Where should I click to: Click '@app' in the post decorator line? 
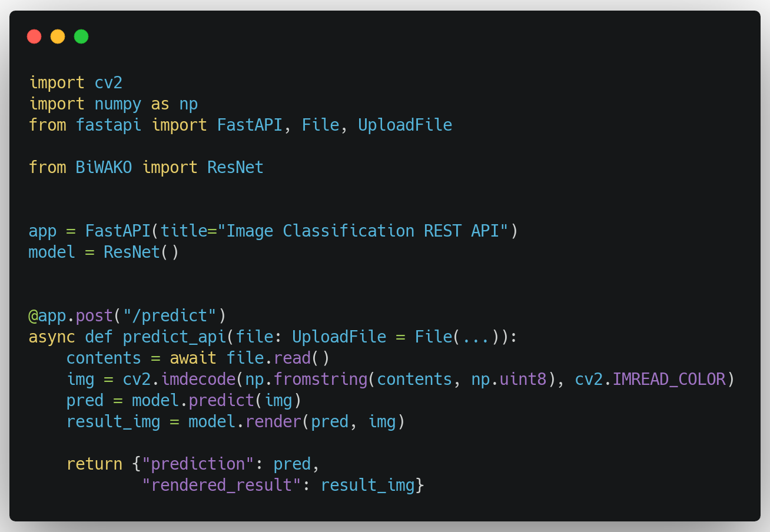pyautogui.click(x=47, y=316)
